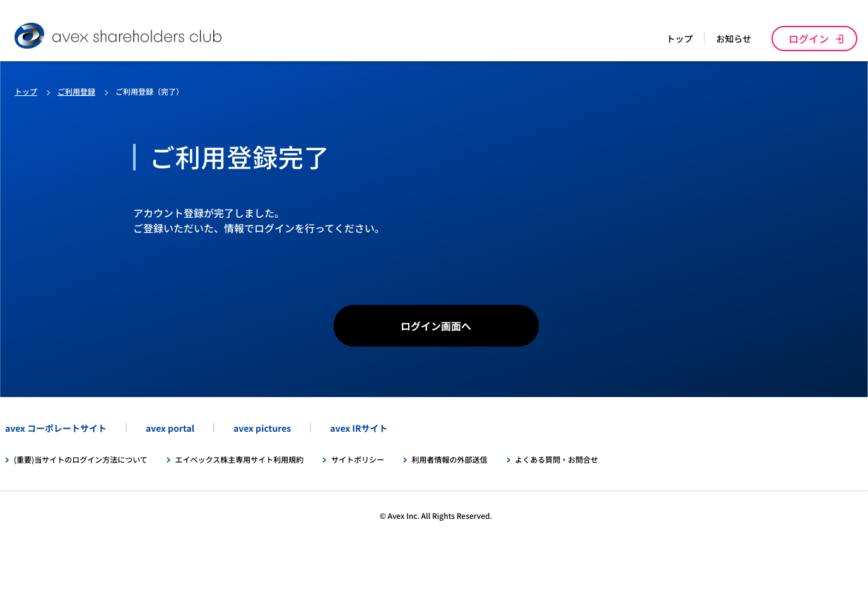The image size is (868, 606).
Task: Click the chevron before ご利用登録（完了） in breadcrumb
Action: click(106, 93)
